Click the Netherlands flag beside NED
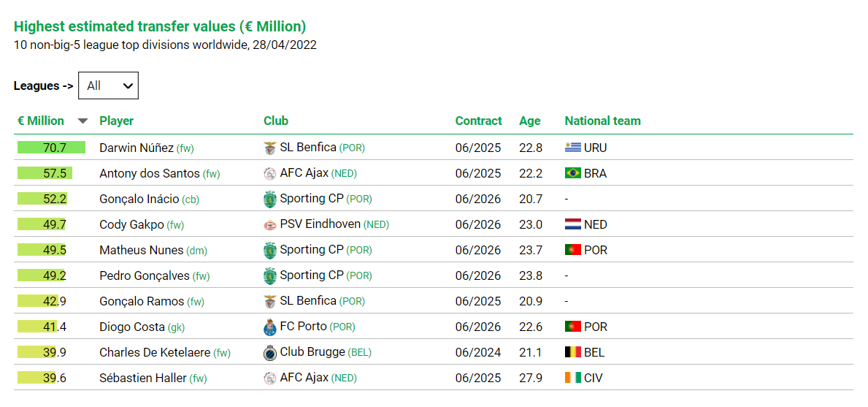This screenshot has width=868, height=407. click(572, 224)
